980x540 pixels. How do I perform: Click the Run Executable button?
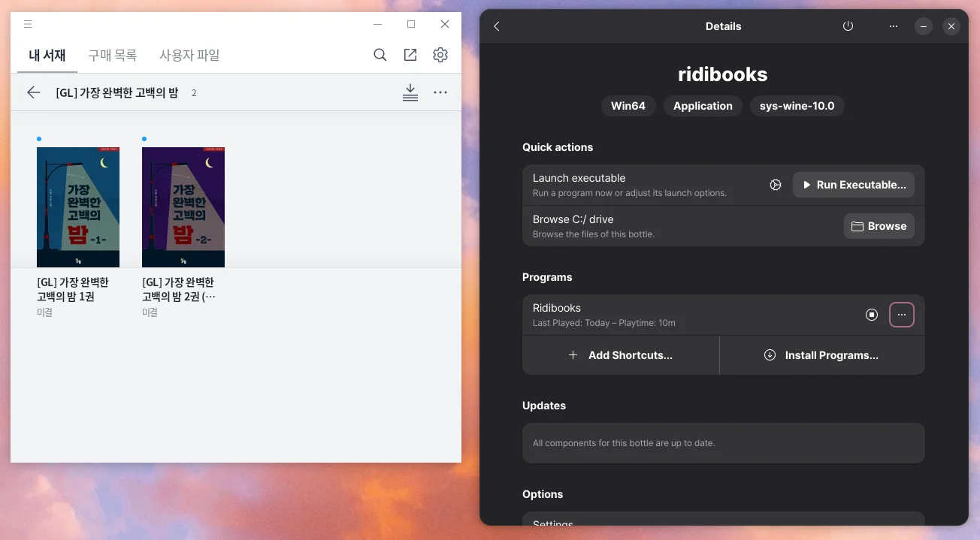(x=853, y=185)
